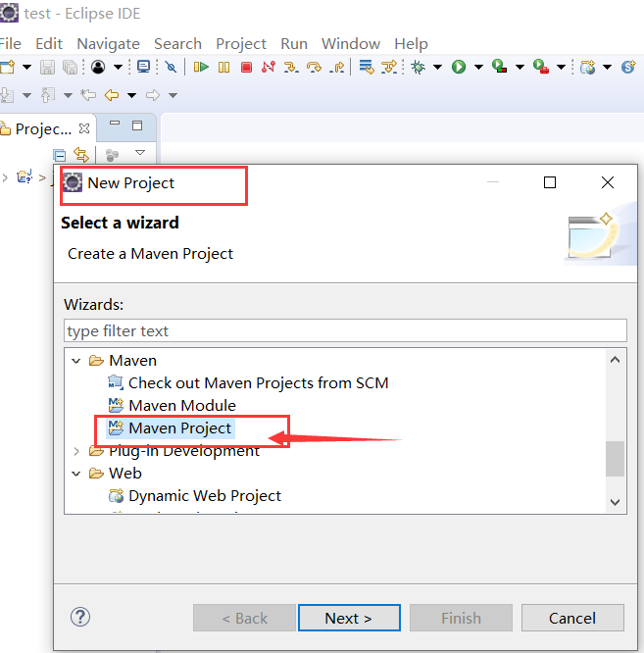Click the Disconnect debug icon

(x=269, y=67)
